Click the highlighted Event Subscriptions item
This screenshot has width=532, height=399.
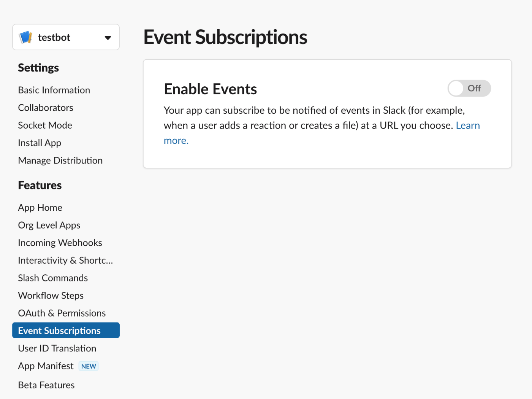pos(66,331)
